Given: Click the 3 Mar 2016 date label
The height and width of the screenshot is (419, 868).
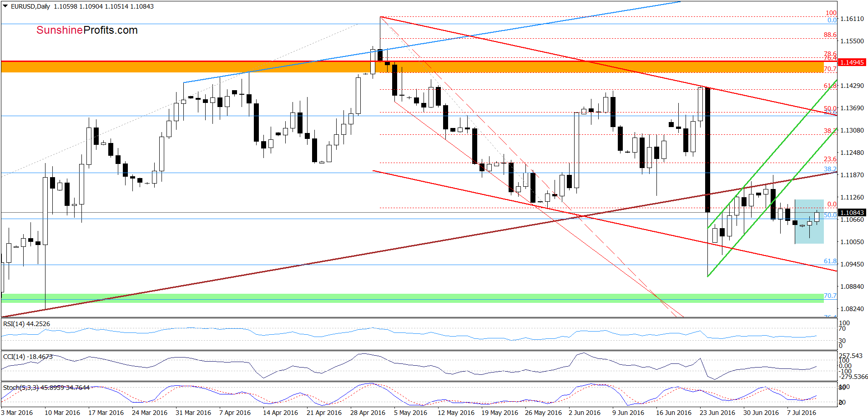Looking at the screenshot, I should [x=17, y=413].
